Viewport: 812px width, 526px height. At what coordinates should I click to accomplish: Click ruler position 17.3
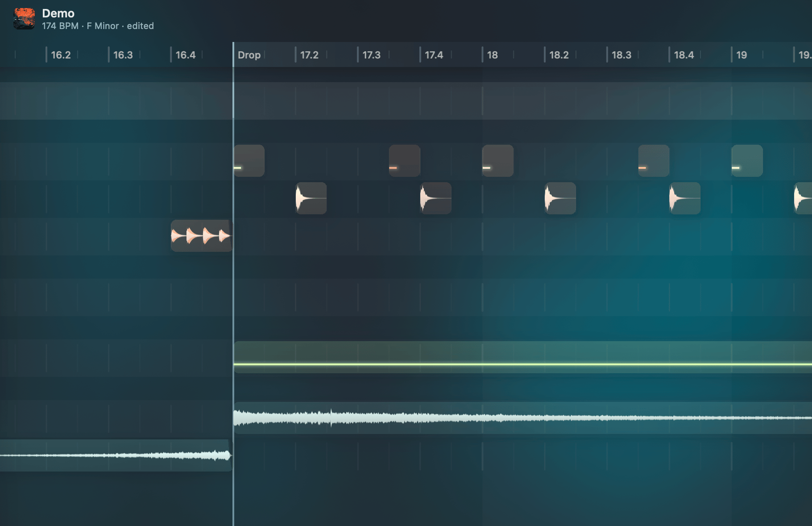tap(371, 55)
